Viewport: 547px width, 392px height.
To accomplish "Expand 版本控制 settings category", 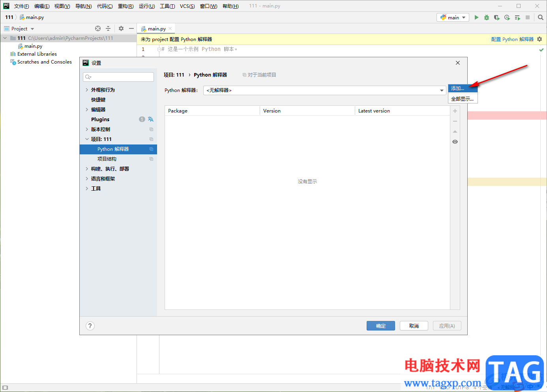I will [87, 129].
